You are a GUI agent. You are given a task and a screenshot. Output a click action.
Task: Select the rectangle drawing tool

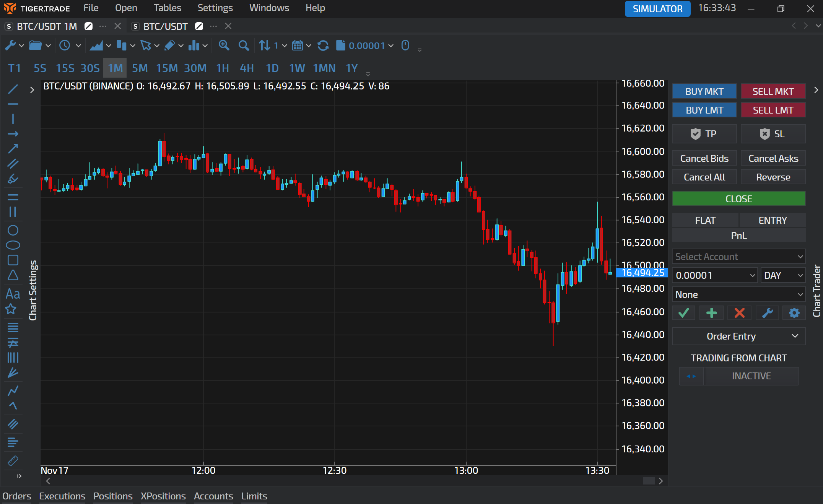click(13, 260)
